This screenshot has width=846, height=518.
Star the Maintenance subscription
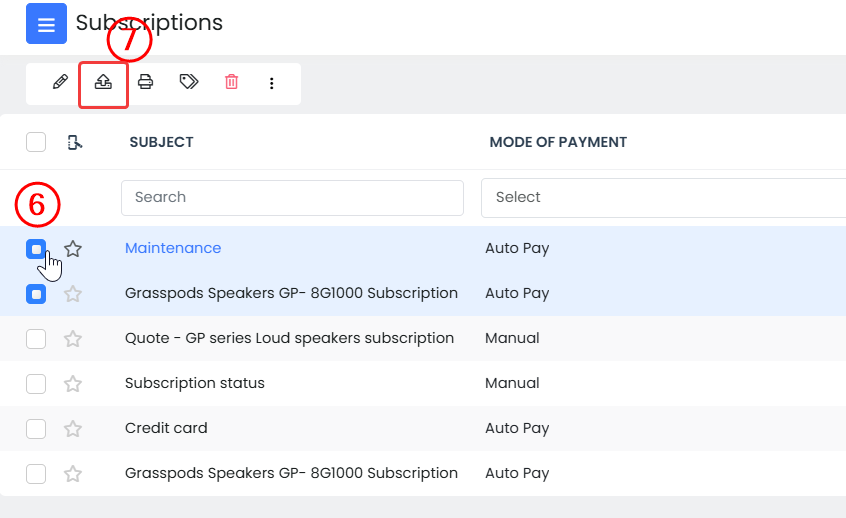coord(73,249)
